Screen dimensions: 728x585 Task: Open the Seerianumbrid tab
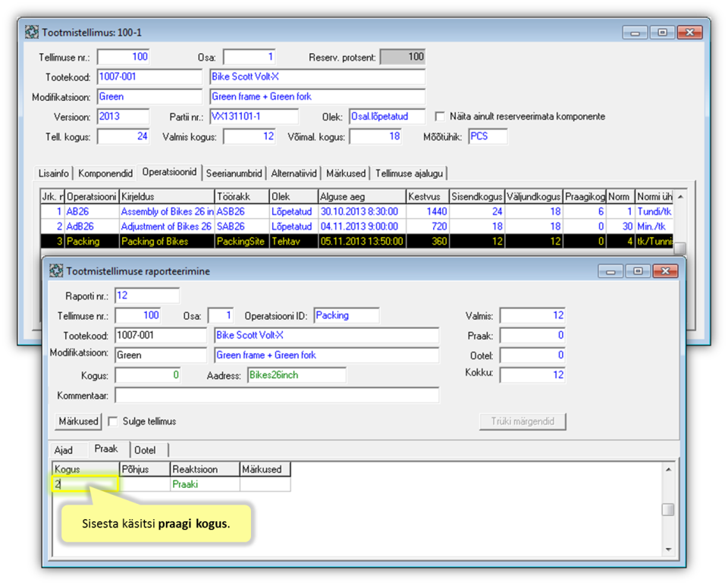[234, 174]
